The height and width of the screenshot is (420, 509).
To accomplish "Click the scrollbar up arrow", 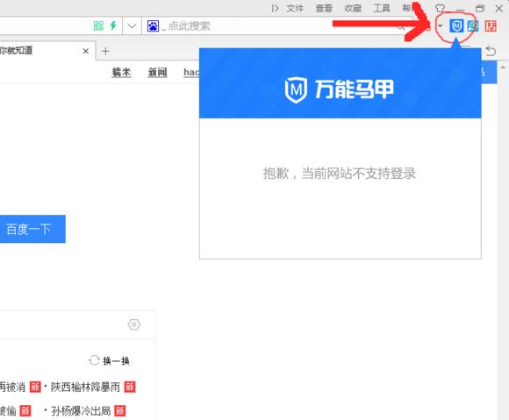I will click(x=503, y=68).
